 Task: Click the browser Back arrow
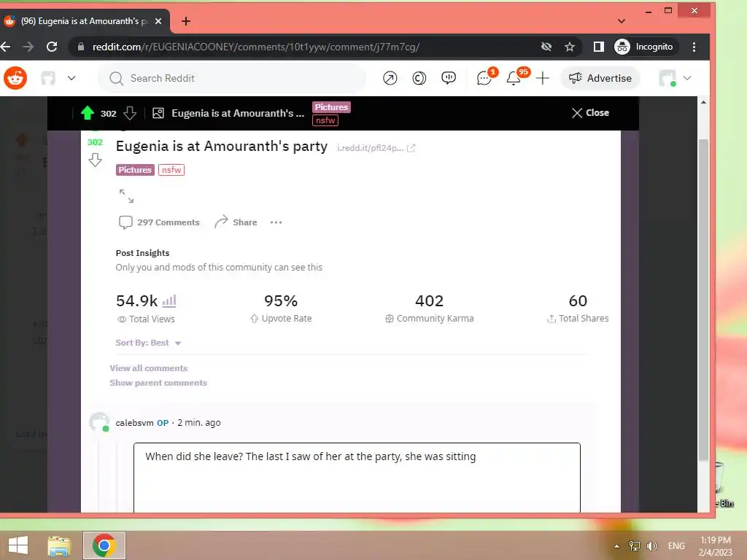tap(5, 47)
